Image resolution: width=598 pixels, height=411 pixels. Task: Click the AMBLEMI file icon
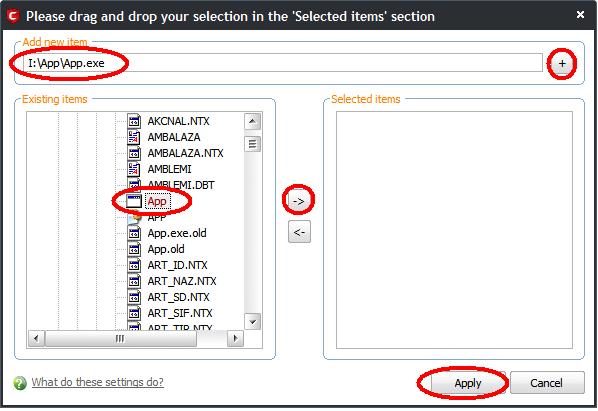(x=134, y=169)
